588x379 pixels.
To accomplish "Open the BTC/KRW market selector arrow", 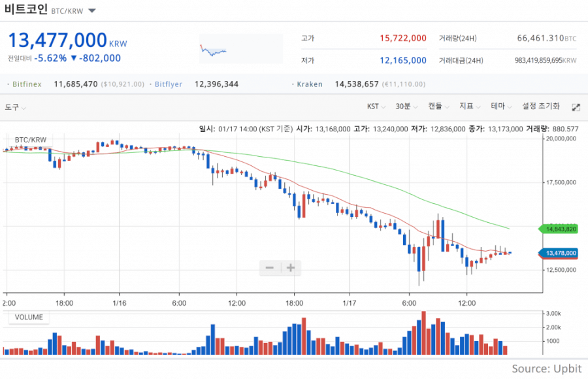I will pyautogui.click(x=92, y=11).
